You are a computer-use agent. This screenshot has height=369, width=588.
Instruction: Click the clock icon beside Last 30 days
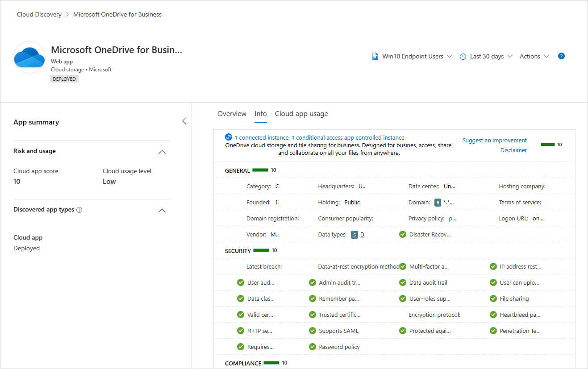pos(463,57)
